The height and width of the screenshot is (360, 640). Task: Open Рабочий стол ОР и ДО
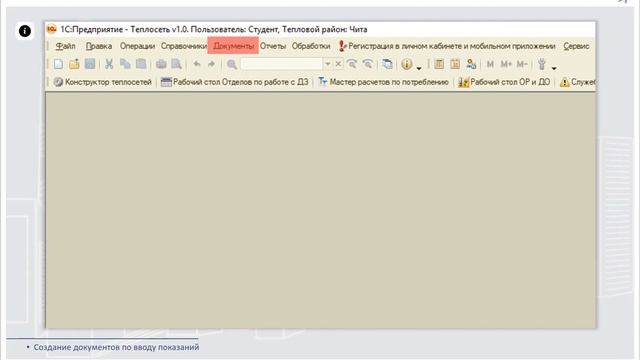[504, 82]
